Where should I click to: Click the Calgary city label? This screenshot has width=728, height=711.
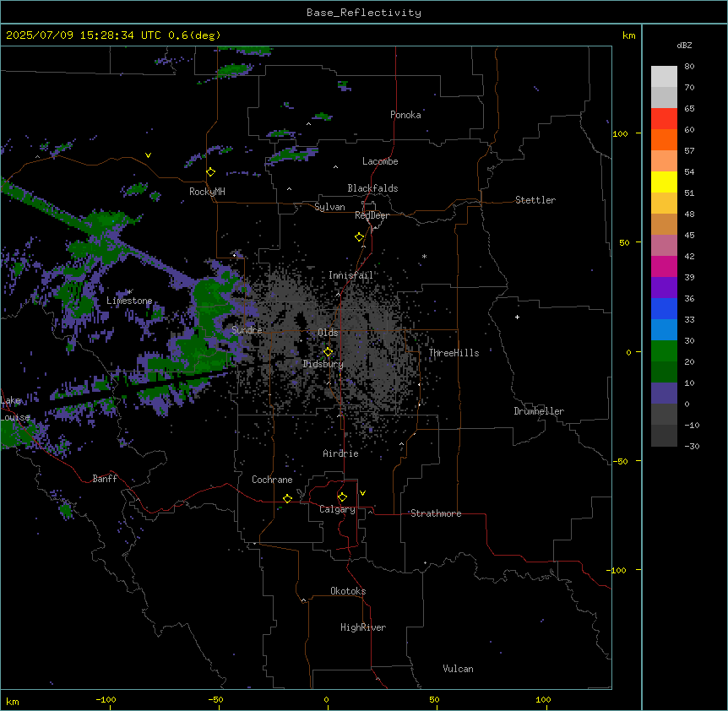[x=337, y=509]
